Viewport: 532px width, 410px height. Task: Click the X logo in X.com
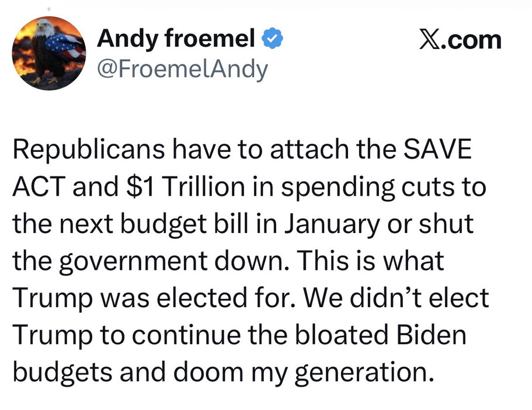(431, 40)
